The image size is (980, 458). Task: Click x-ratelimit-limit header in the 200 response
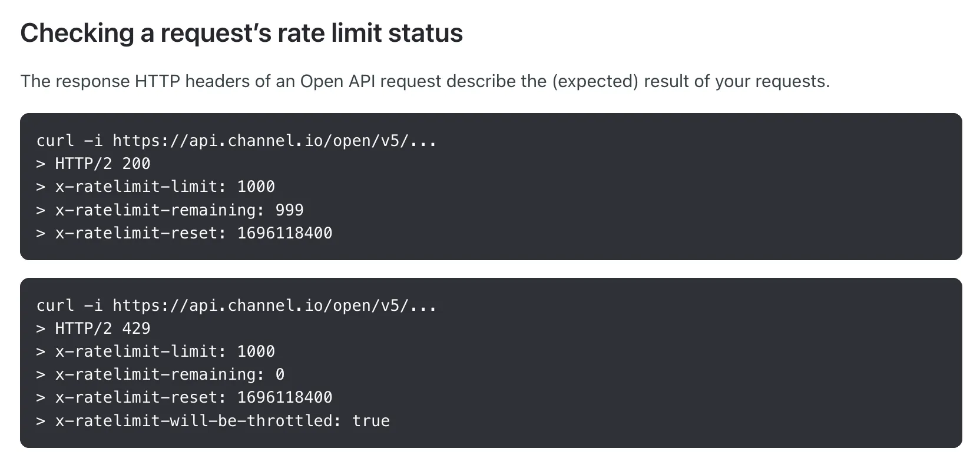140,187
